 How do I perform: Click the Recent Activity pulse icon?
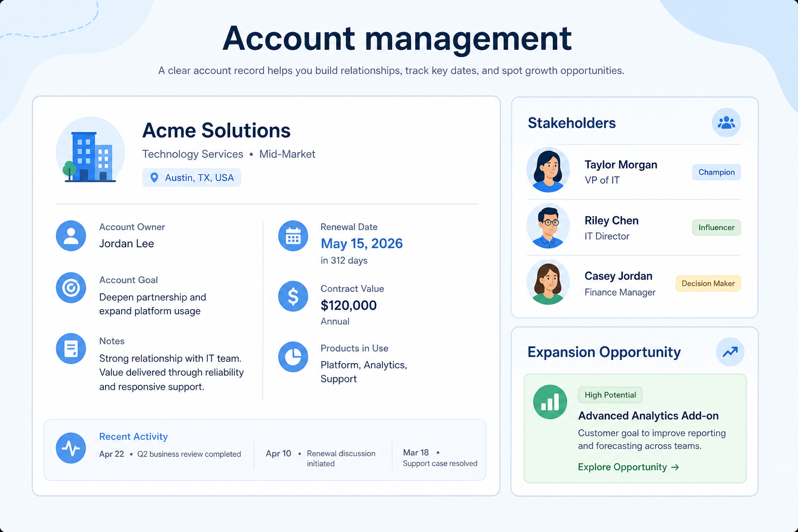pos(71,448)
